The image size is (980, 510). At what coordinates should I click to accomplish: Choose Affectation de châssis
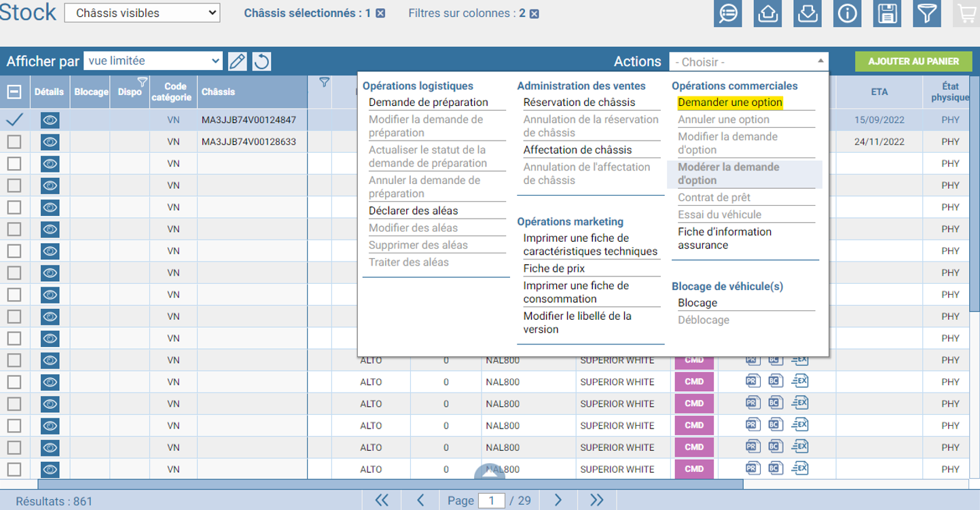(577, 150)
